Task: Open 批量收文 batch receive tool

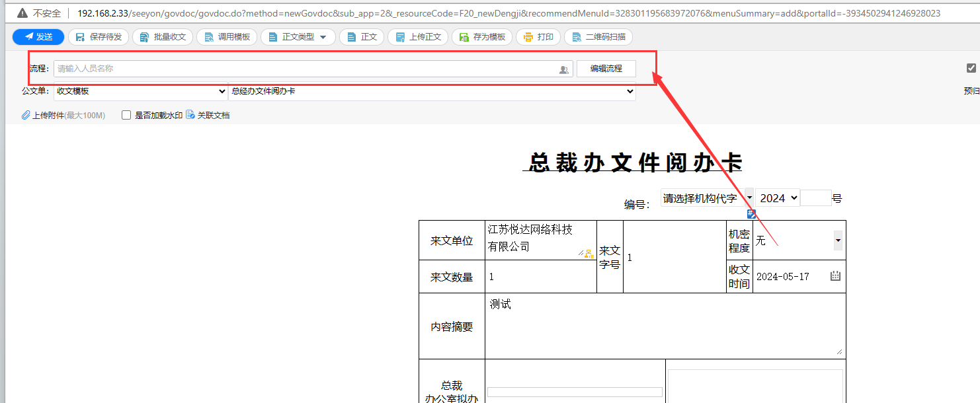Action: point(163,37)
